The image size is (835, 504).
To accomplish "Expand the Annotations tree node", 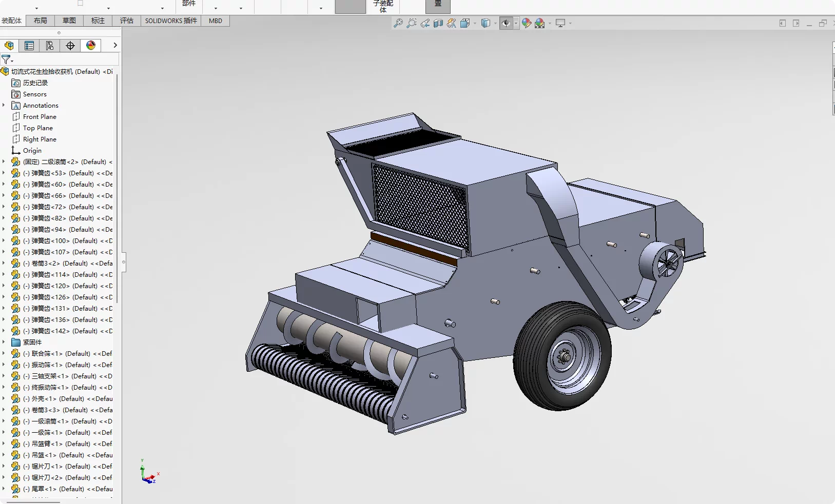I will (4, 105).
